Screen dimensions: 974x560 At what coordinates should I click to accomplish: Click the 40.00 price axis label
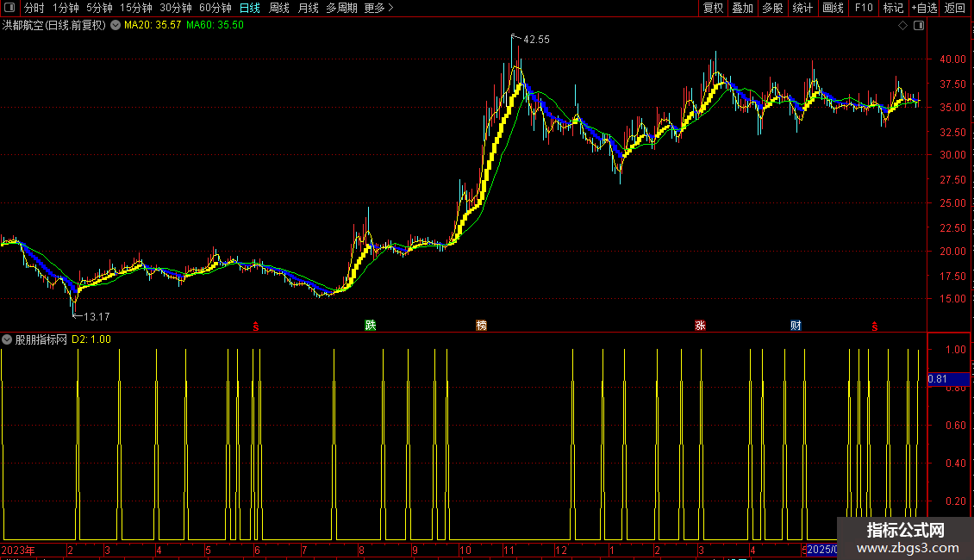click(x=952, y=59)
